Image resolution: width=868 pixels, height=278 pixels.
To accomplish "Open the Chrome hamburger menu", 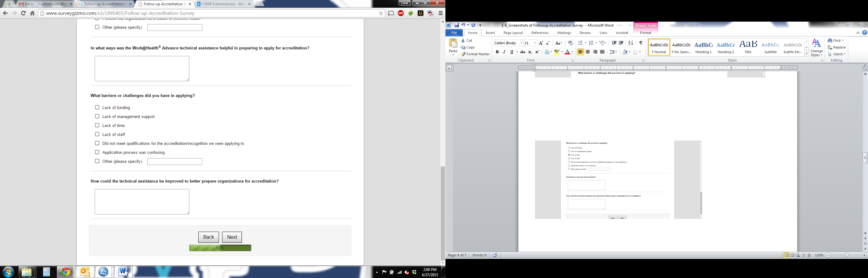I will coord(440,13).
